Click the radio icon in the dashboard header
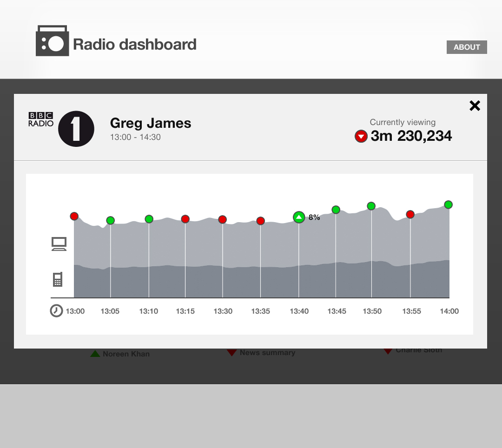The height and width of the screenshot is (448, 502). click(x=52, y=41)
